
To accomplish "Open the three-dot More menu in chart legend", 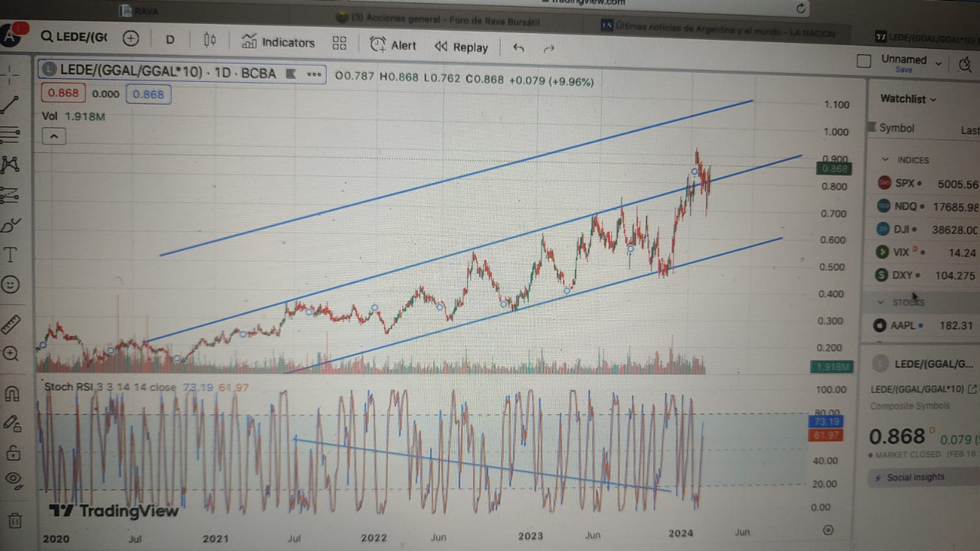I will (x=314, y=75).
